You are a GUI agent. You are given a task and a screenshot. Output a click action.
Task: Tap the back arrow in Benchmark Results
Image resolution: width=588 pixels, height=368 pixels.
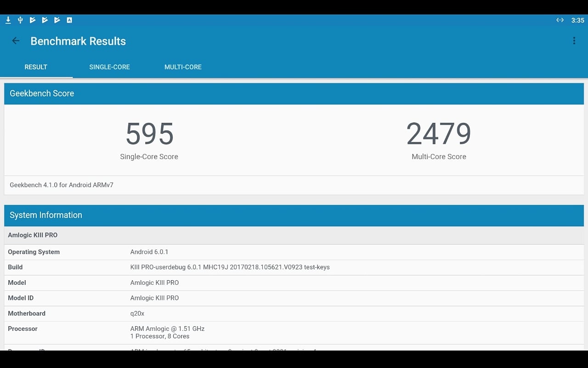(x=16, y=40)
